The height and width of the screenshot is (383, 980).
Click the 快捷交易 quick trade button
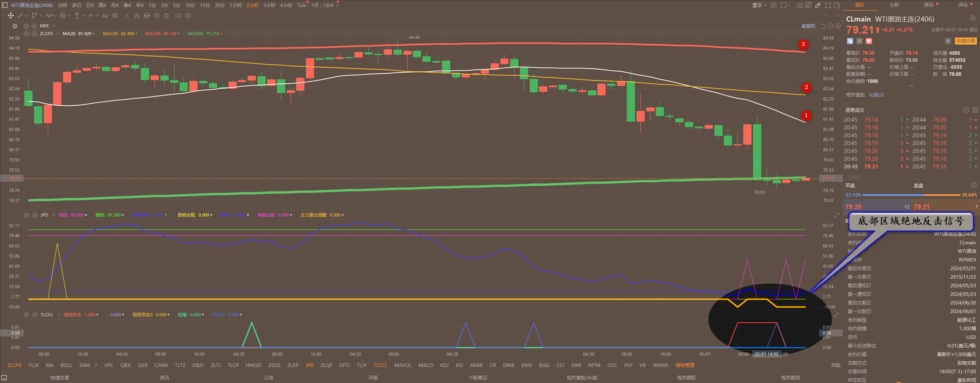[966, 41]
